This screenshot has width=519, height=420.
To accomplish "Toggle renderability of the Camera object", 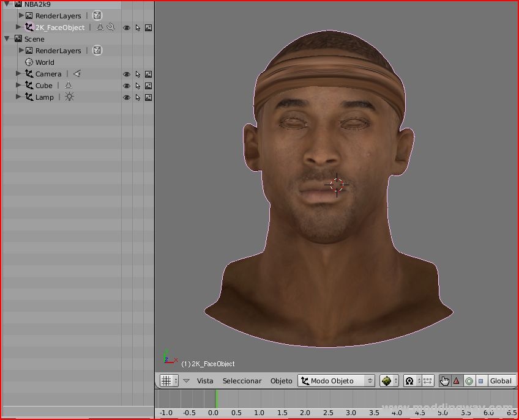I will 148,74.
